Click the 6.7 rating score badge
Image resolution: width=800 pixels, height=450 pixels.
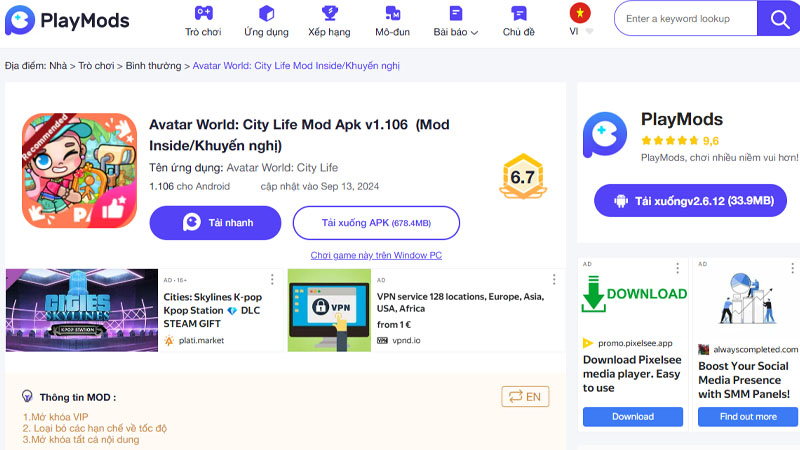[x=522, y=177]
